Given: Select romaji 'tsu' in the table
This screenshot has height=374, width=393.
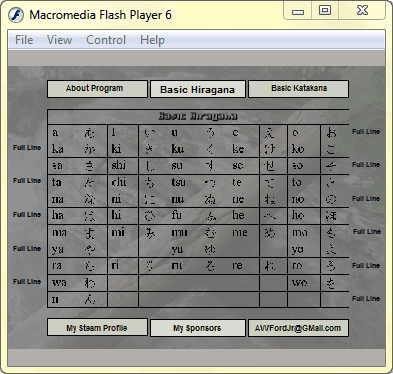Looking at the screenshot, I should 178,182.
